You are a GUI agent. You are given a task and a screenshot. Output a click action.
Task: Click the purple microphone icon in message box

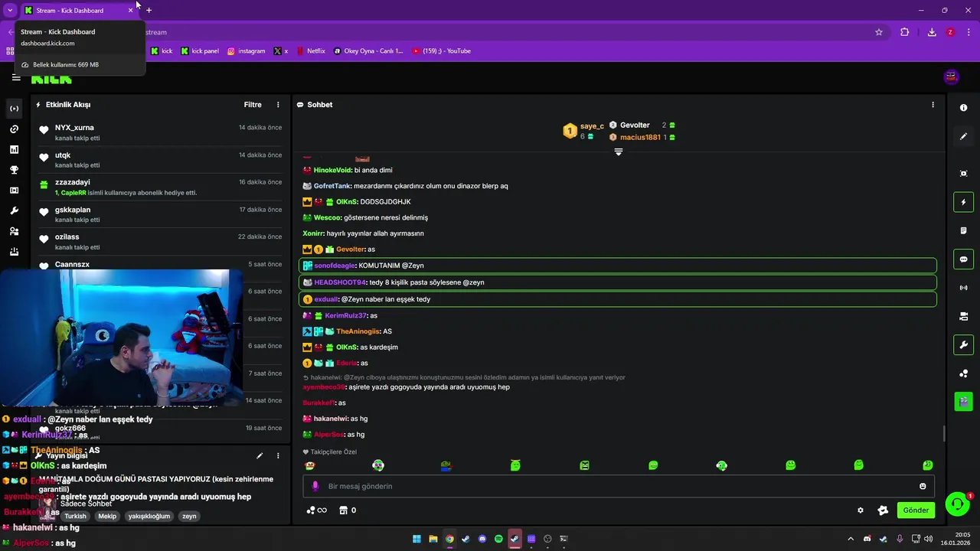click(315, 486)
